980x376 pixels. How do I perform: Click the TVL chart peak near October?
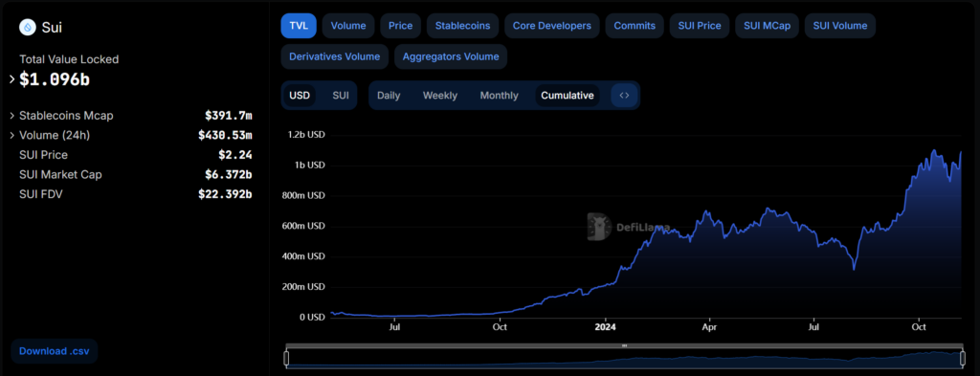(x=934, y=150)
